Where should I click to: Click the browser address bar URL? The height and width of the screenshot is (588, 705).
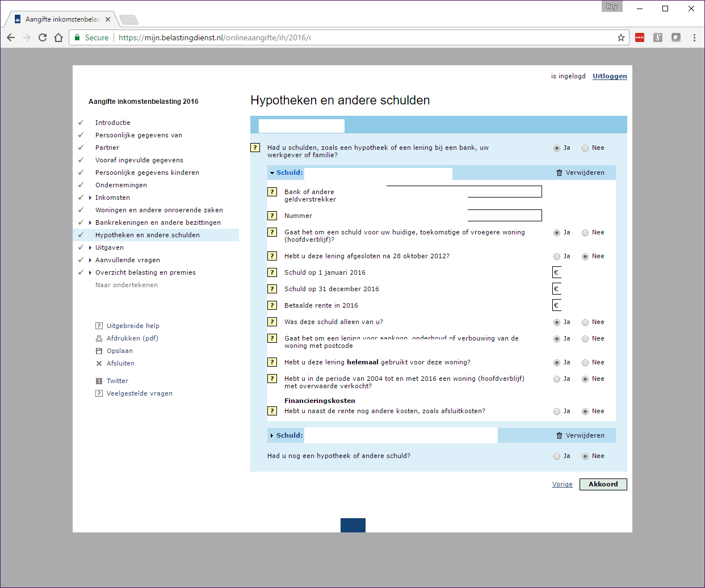tap(215, 37)
